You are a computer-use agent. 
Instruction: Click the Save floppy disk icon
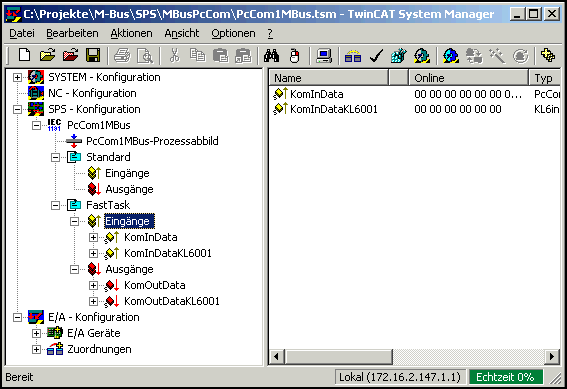[x=93, y=56]
